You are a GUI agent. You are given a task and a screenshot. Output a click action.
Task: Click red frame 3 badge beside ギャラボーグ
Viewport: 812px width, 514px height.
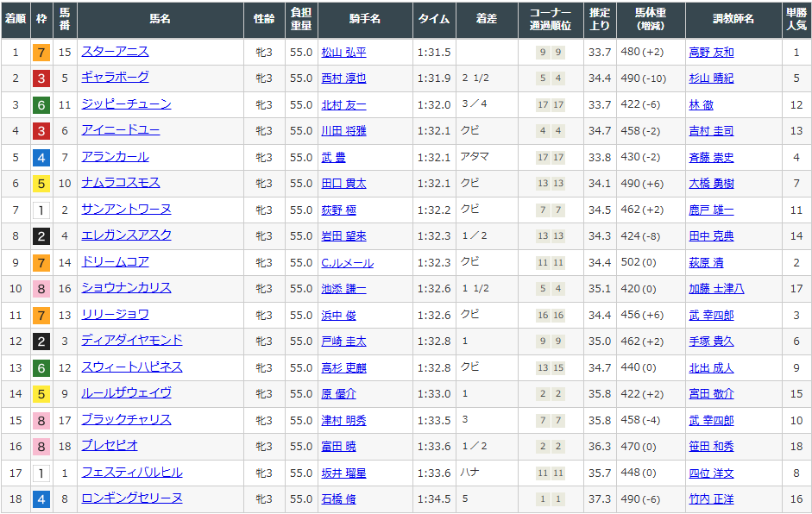(41, 78)
